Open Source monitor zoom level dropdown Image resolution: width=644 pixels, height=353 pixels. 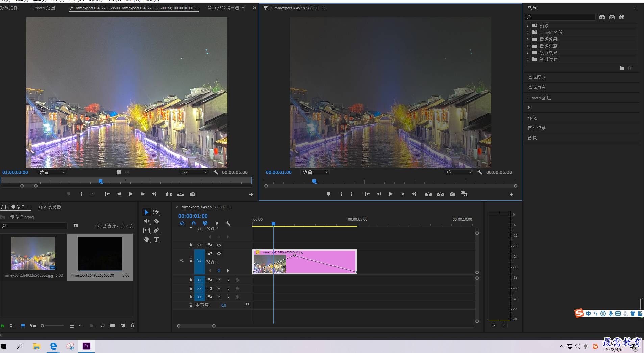click(x=52, y=172)
